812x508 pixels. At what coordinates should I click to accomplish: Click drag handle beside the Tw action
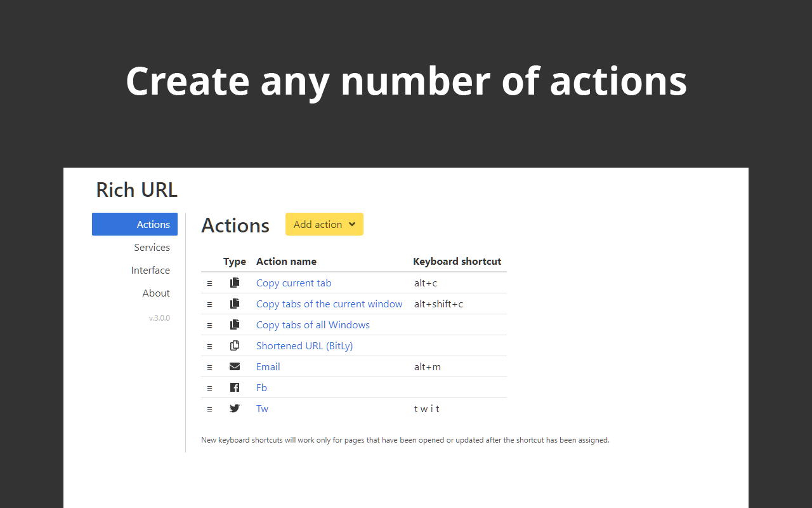tap(209, 409)
